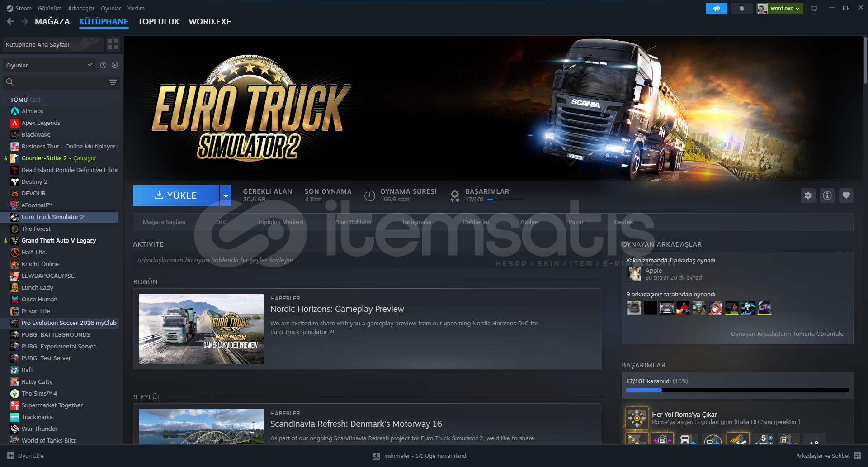
Task: Open game settings gear icon
Action: coord(808,195)
